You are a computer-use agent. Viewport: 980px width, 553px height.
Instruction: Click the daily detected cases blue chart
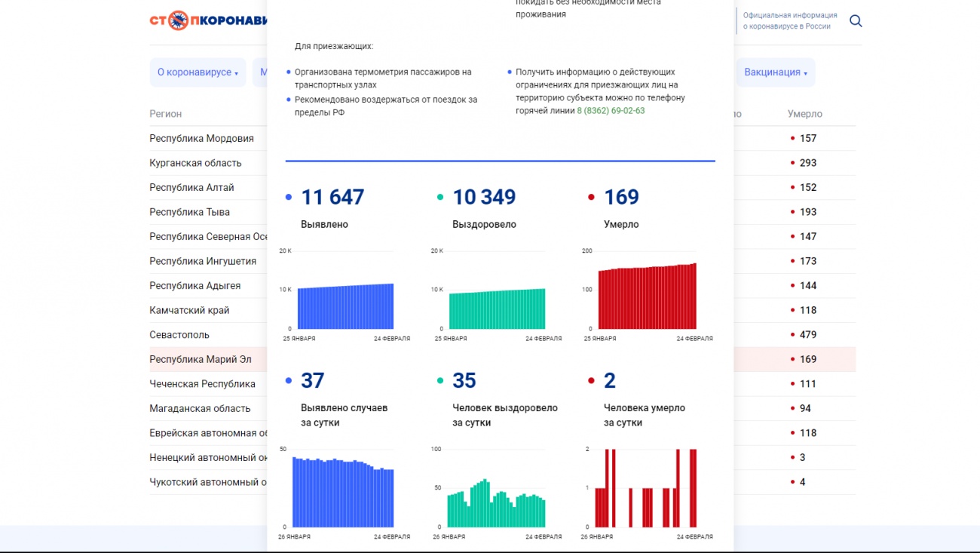pyautogui.click(x=343, y=492)
